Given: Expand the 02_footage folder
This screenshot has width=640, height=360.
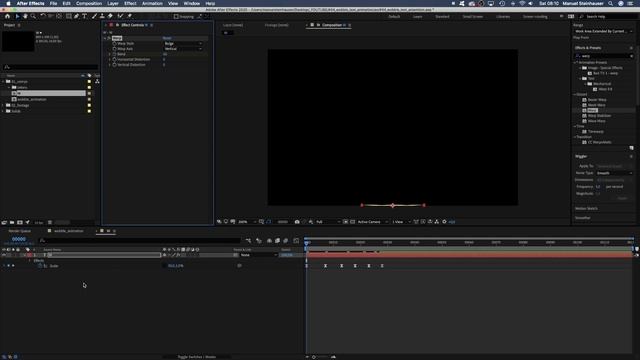Looking at the screenshot, I should click(x=3, y=105).
